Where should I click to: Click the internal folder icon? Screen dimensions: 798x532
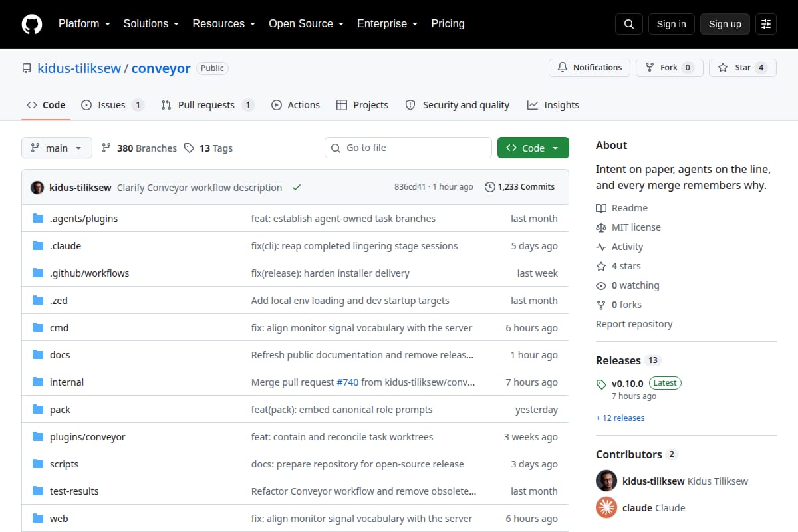[38, 382]
